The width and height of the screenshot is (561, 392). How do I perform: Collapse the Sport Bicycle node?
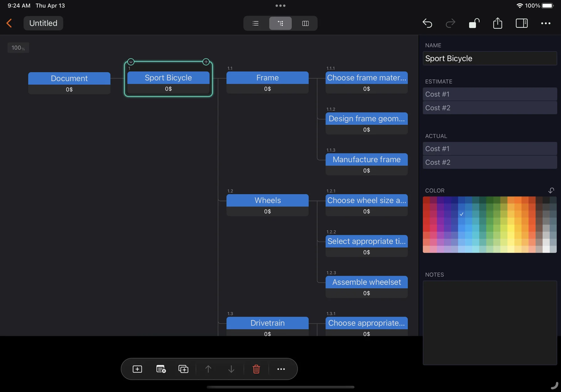click(x=131, y=62)
